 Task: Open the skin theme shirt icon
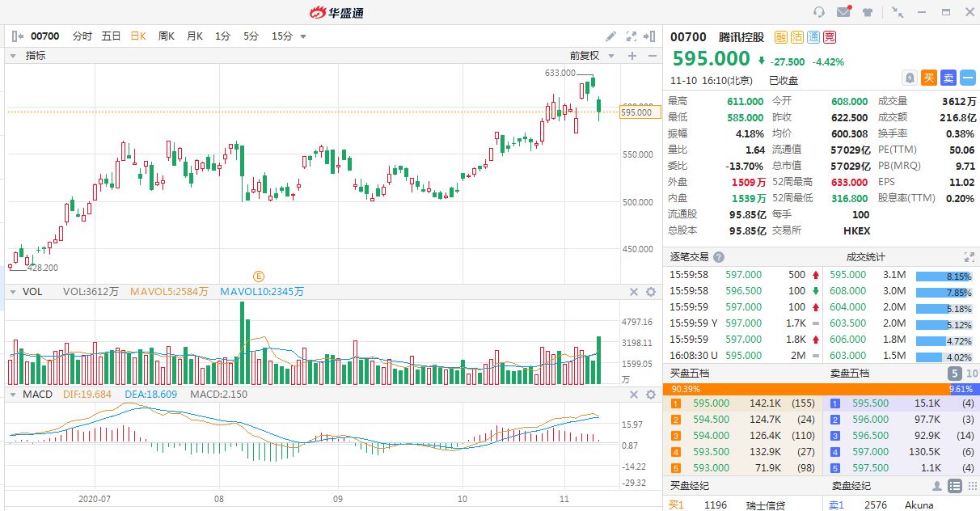[x=868, y=12]
